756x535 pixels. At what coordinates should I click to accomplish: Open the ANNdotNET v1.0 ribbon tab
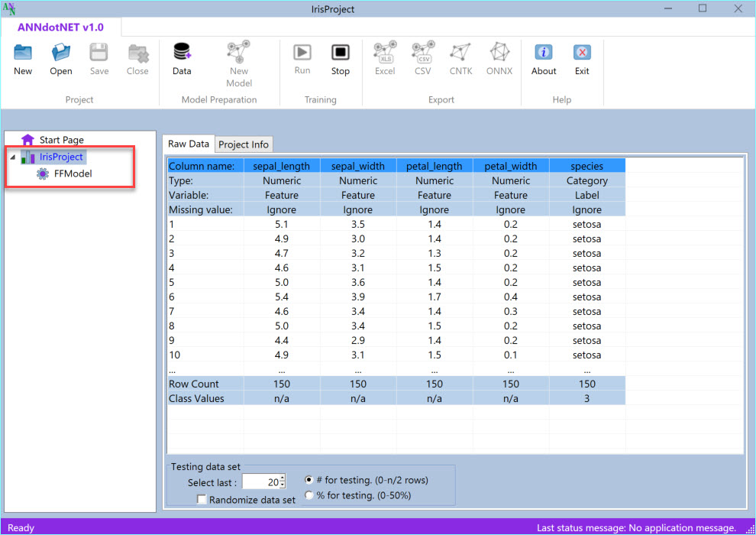61,27
